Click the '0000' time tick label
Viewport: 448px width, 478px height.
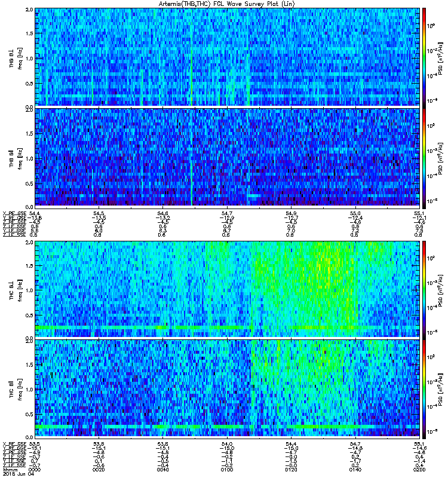[35, 470]
